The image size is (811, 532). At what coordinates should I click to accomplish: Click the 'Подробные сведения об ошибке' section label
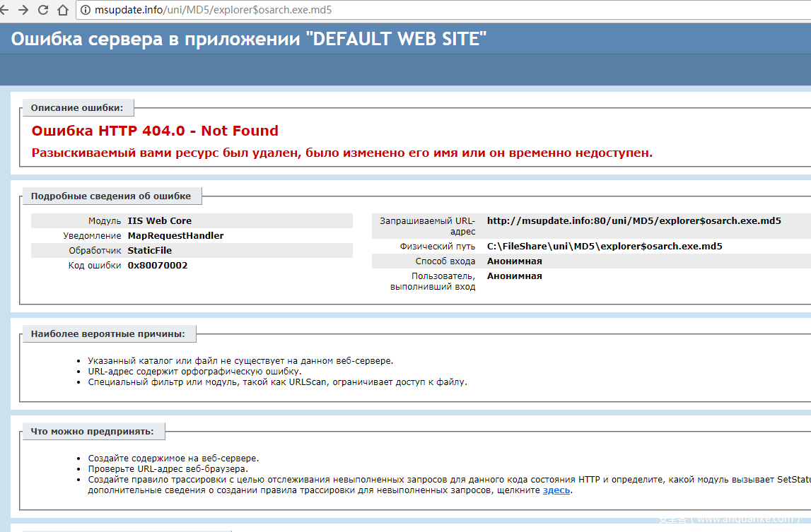pyautogui.click(x=111, y=196)
